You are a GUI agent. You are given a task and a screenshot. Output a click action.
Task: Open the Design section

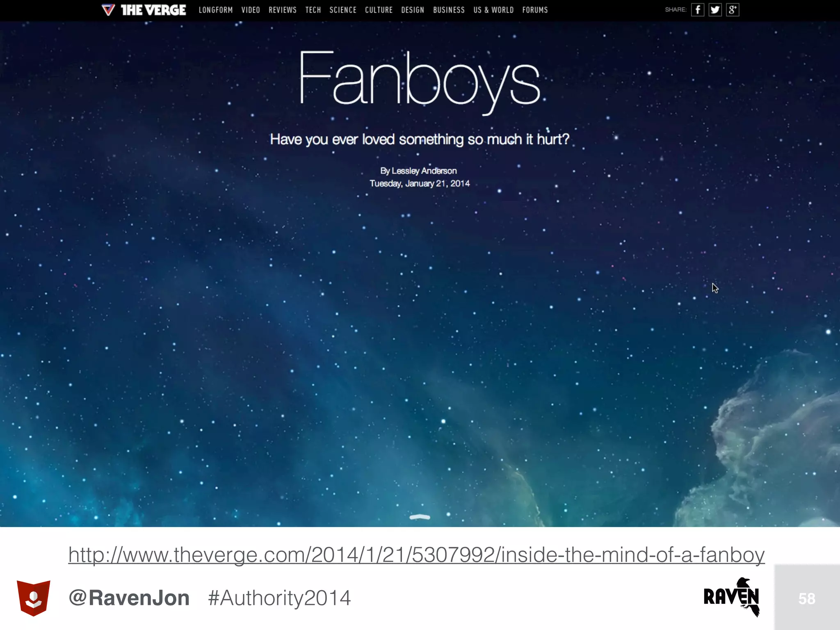(413, 10)
